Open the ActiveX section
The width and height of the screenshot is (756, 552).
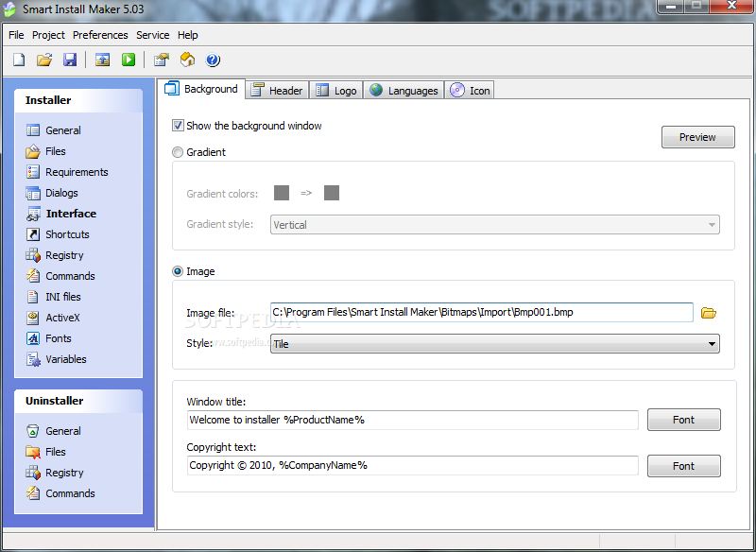53,318
